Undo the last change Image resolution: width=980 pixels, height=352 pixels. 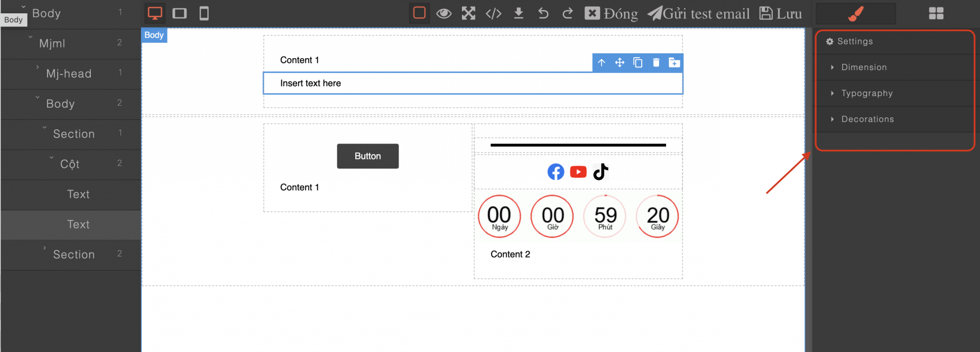[x=543, y=13]
